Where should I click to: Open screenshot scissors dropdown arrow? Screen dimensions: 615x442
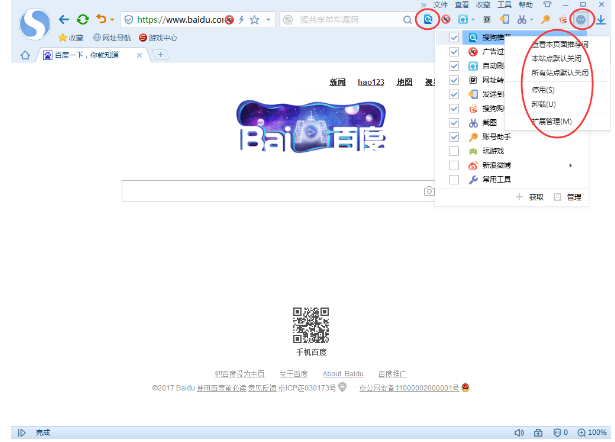532,20
